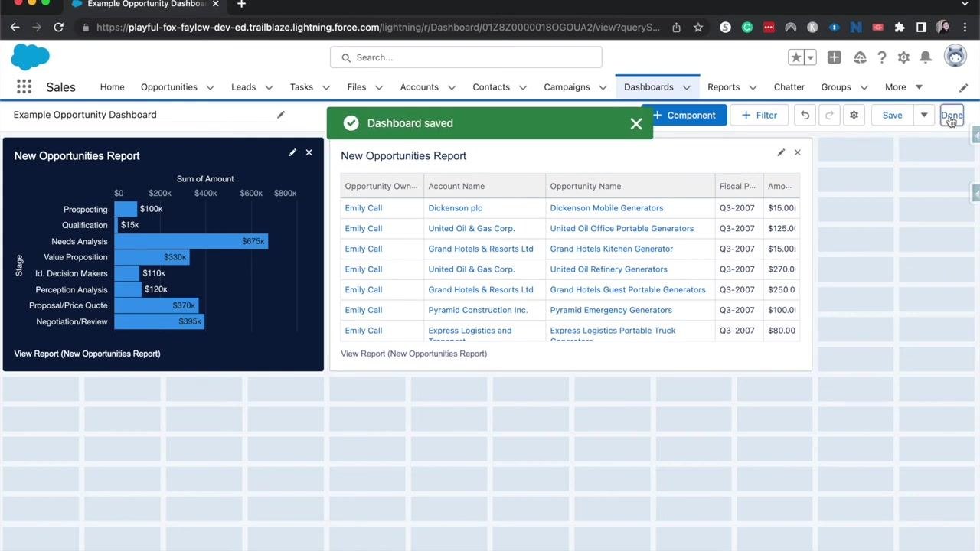Click the Fiscal Period column header
This screenshot has height=551, width=980.
click(739, 186)
